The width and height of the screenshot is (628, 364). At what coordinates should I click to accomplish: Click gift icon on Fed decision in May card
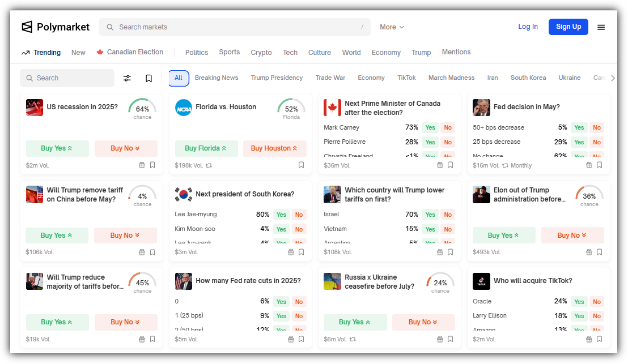coord(589,165)
